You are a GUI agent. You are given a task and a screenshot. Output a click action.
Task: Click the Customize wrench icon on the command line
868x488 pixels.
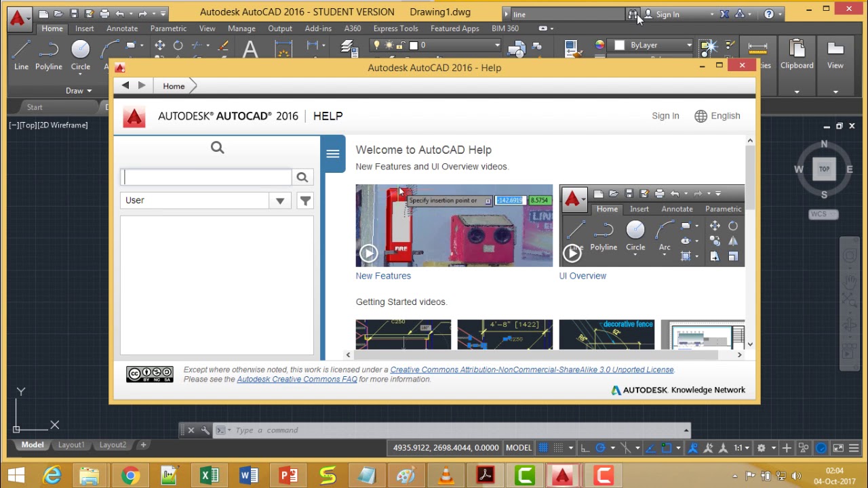(205, 430)
